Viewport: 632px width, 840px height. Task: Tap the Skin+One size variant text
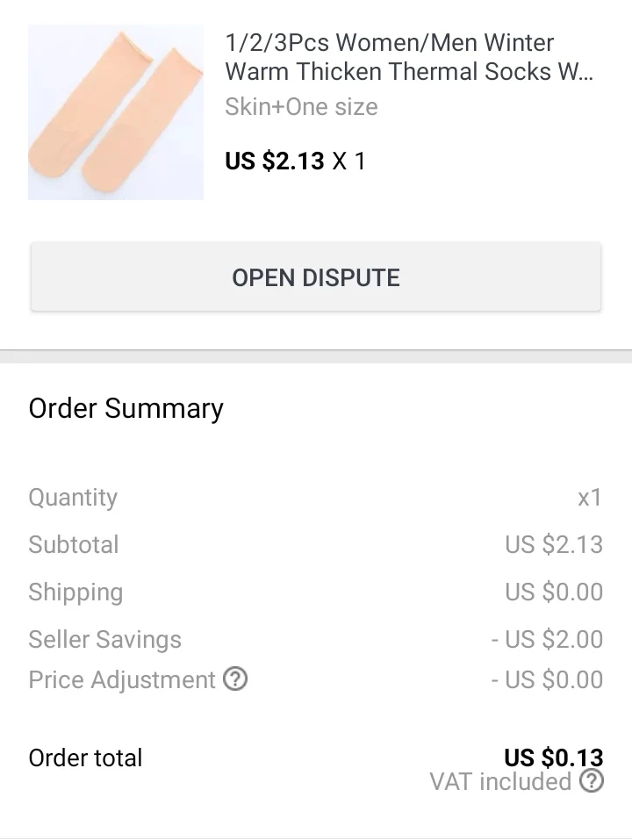[301, 107]
